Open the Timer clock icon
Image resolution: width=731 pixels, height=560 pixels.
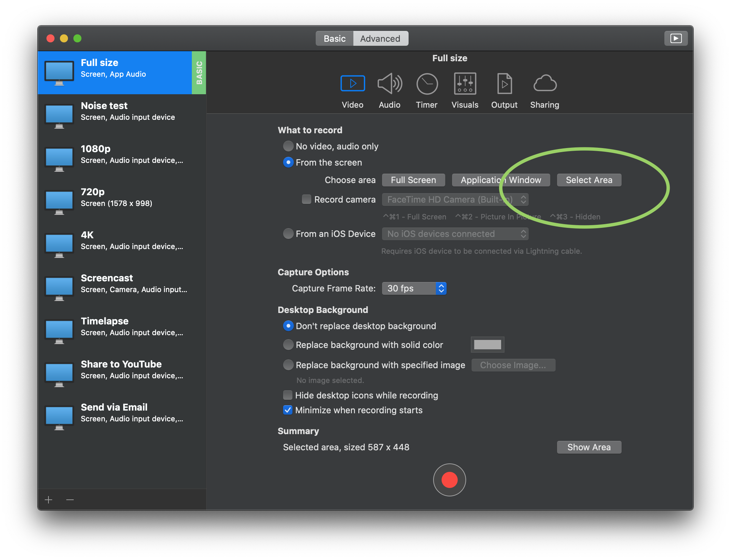coord(427,84)
